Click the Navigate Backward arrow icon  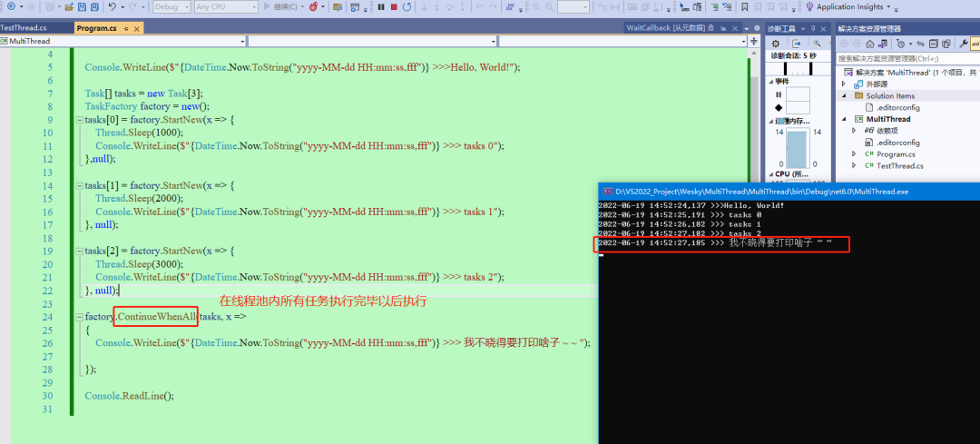[11, 7]
